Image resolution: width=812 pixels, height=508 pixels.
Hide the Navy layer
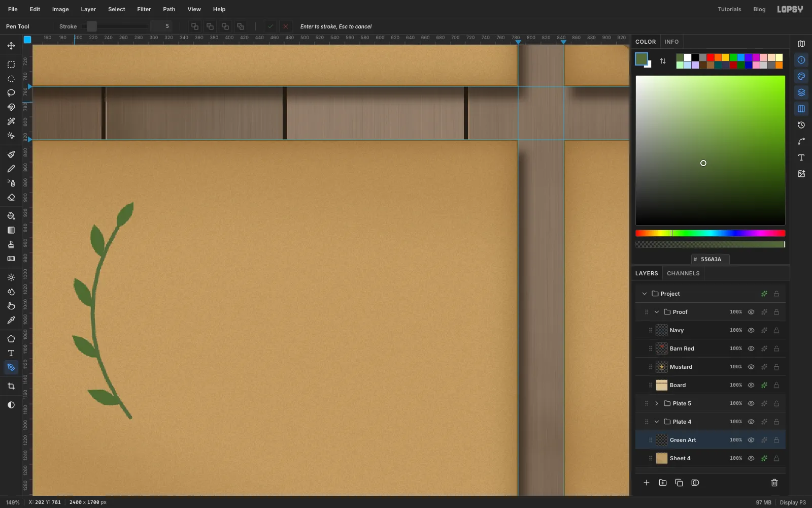(751, 330)
